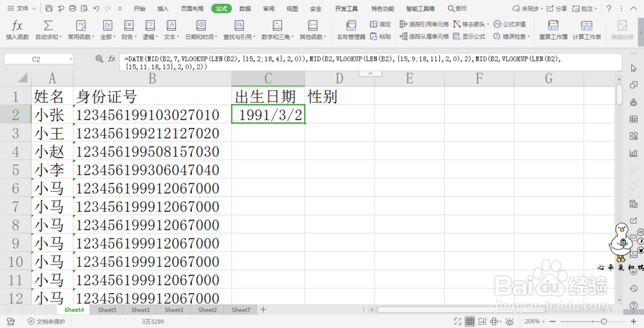Open Other Functions (其他函数) menu
Screen dimensions: 644x328
click(313, 30)
